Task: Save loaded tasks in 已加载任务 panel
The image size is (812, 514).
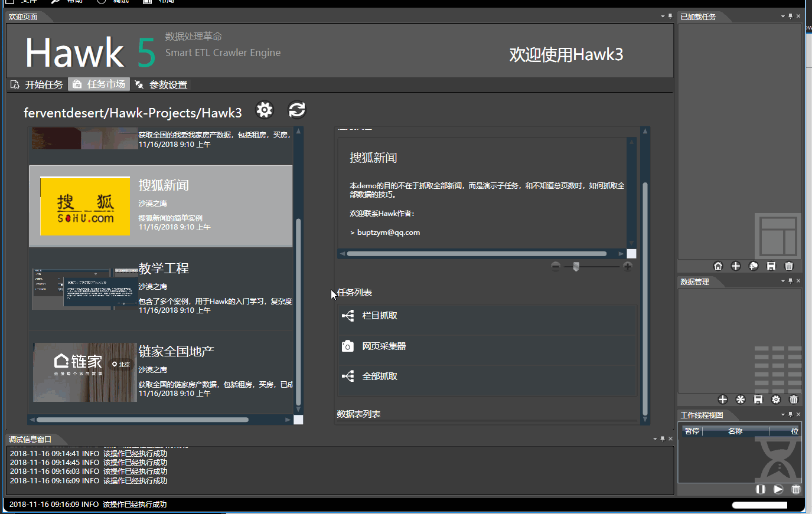Action: point(771,266)
